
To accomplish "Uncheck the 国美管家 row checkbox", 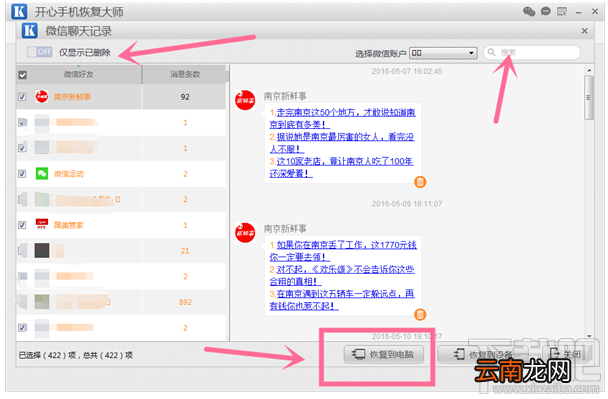I will [22, 225].
